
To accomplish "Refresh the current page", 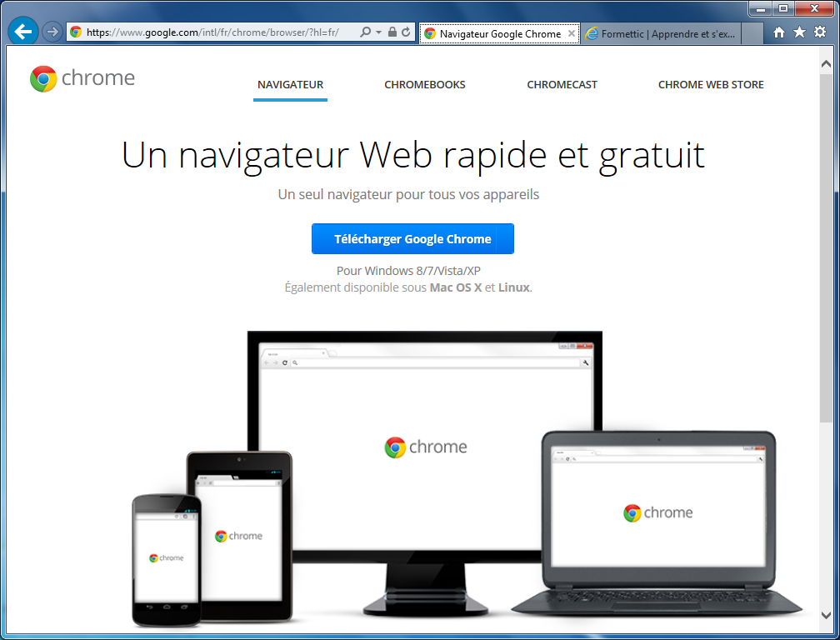I will point(406,32).
